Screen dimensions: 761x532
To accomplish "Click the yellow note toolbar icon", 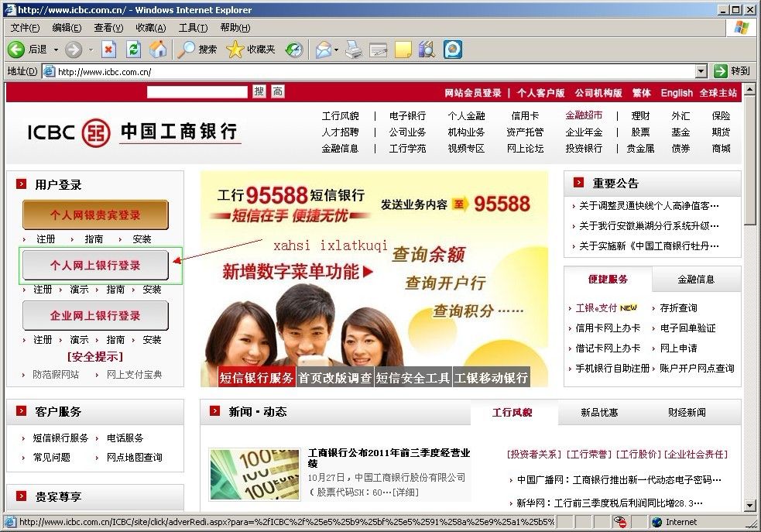I will pyautogui.click(x=403, y=50).
